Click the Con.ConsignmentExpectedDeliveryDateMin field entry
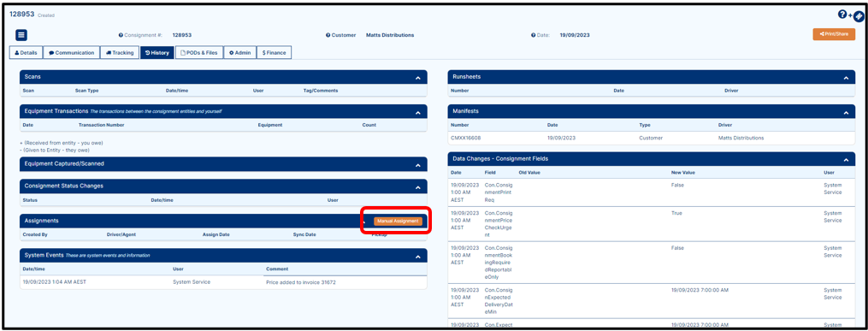The width and height of the screenshot is (868, 331). pyautogui.click(x=498, y=301)
